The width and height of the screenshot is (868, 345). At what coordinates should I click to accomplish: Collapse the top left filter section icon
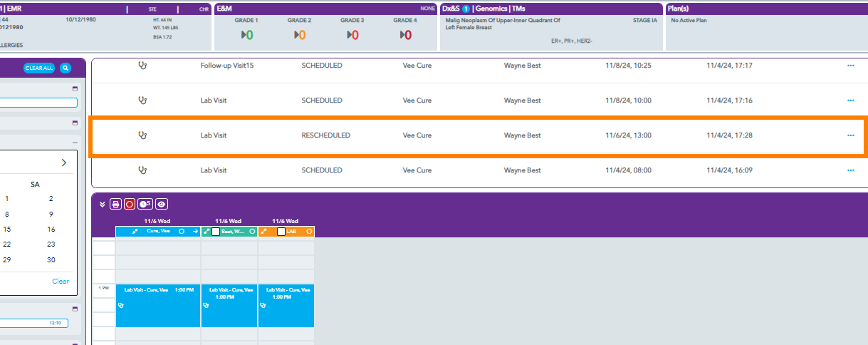coord(75,89)
